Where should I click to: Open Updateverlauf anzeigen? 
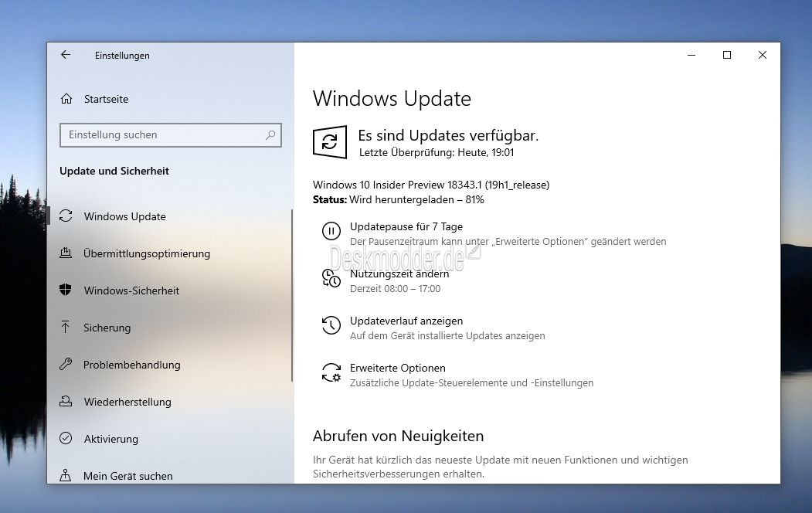pyautogui.click(x=406, y=321)
